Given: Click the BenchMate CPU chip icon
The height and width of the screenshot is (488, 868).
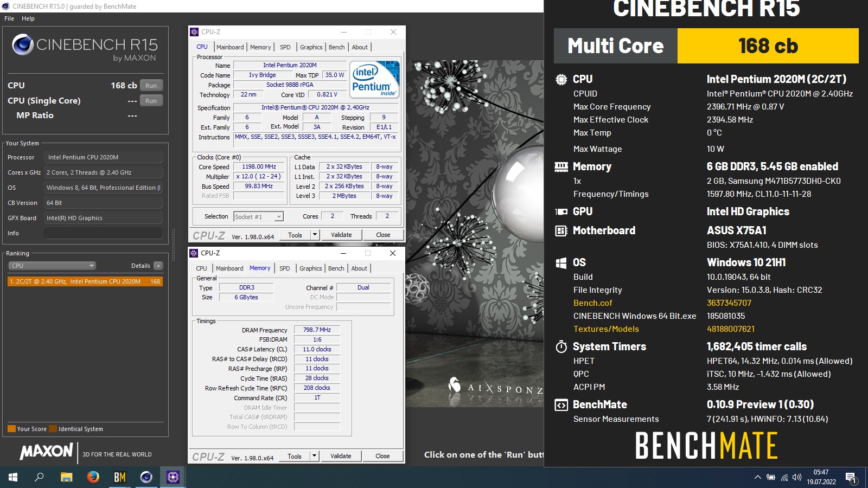Looking at the screenshot, I should pos(561,79).
